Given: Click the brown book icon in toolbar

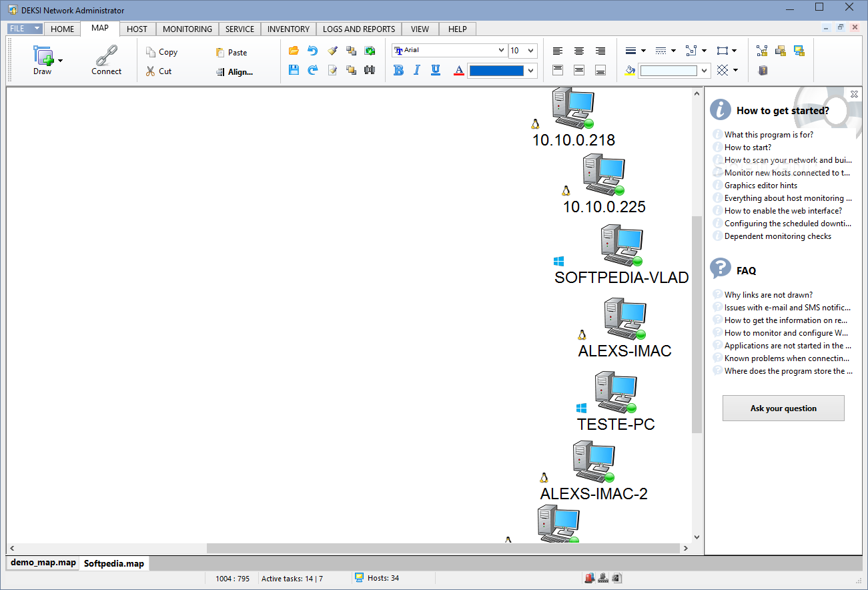Looking at the screenshot, I should pos(763,70).
